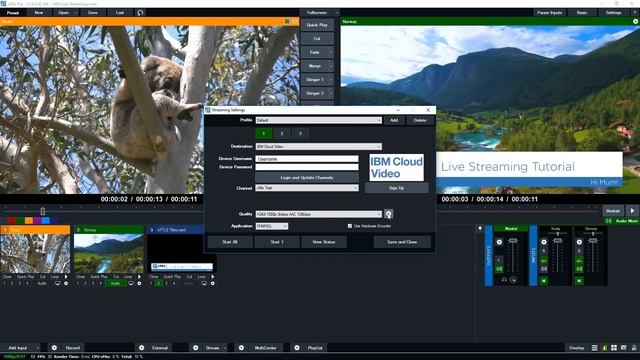Viewport: 640px width, 360px height.
Task: Click Koala channel volume fader
Action: [557, 241]
